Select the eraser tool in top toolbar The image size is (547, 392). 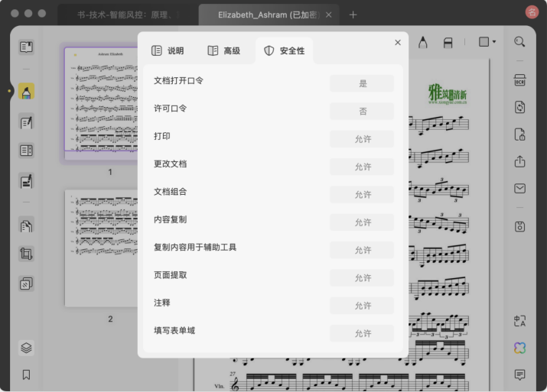(x=448, y=43)
